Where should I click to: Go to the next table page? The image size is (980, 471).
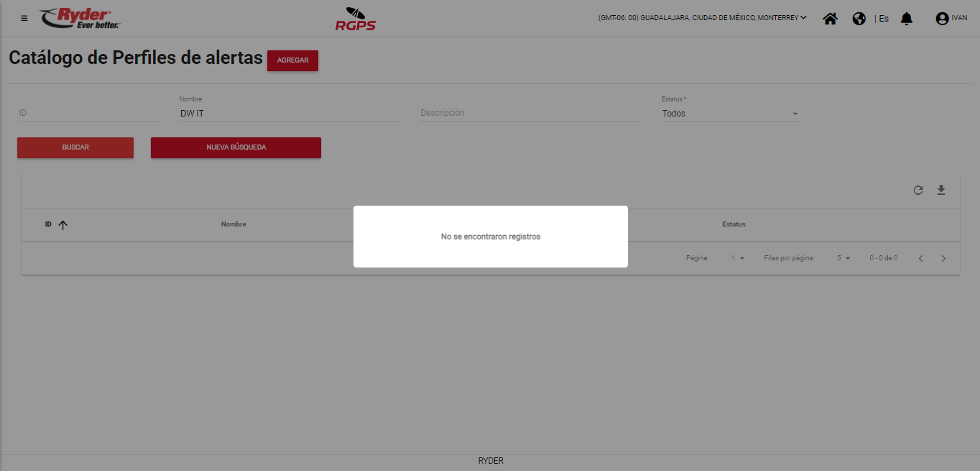pos(944,258)
